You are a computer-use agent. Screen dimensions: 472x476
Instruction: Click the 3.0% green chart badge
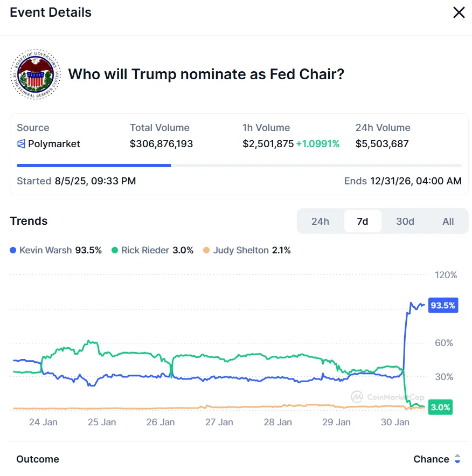coord(440,407)
